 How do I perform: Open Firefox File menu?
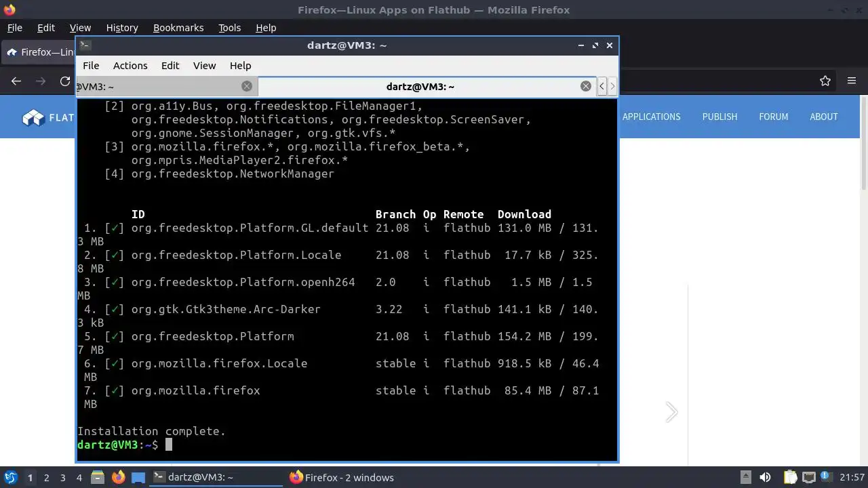(x=14, y=28)
